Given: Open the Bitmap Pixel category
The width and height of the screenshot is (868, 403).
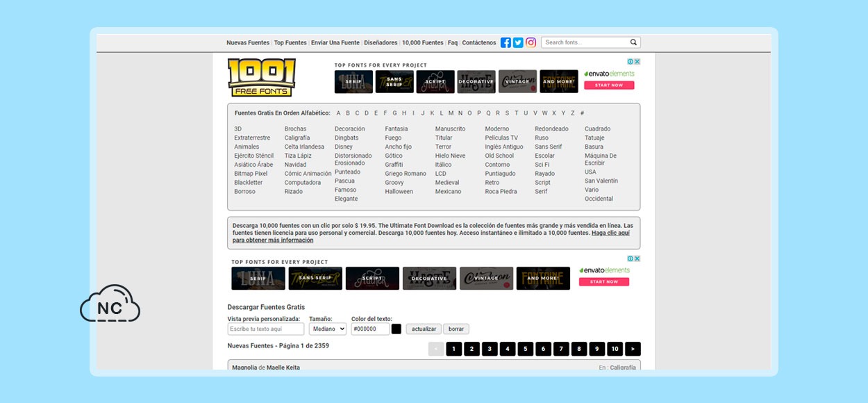Looking at the screenshot, I should (x=251, y=174).
